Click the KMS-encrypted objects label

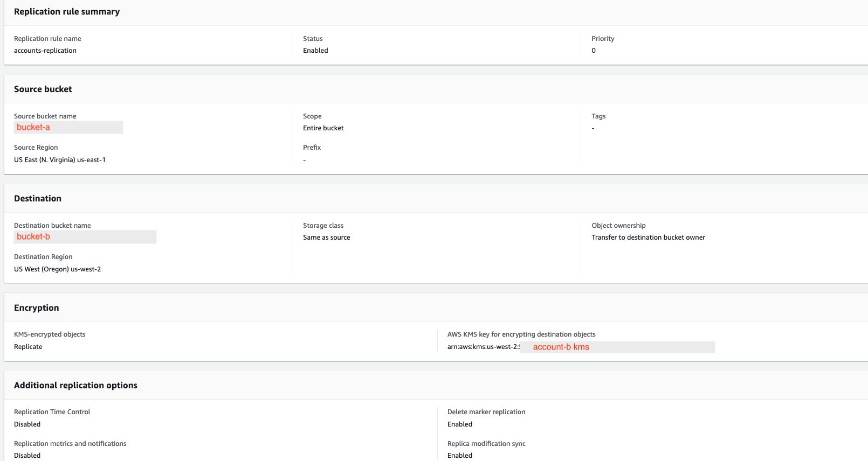point(50,334)
